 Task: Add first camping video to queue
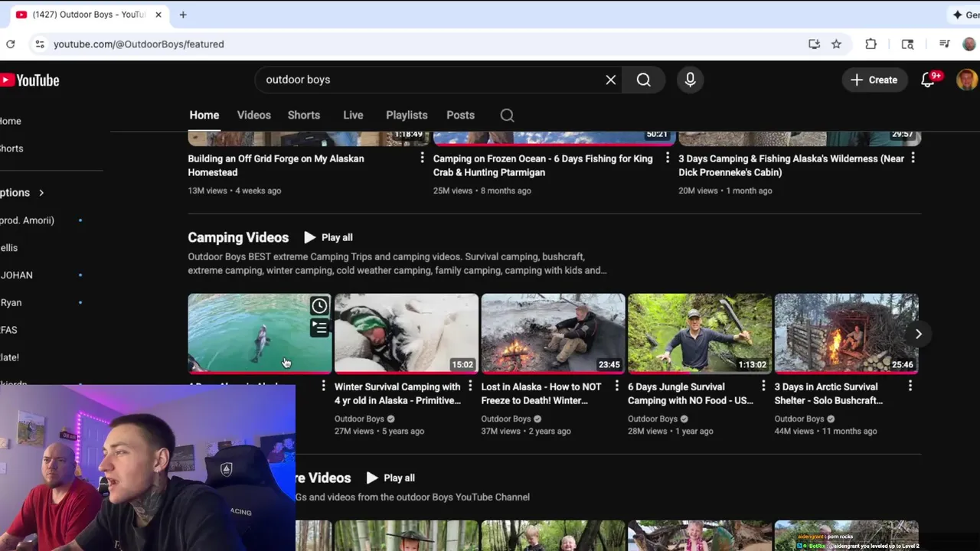pos(319,328)
